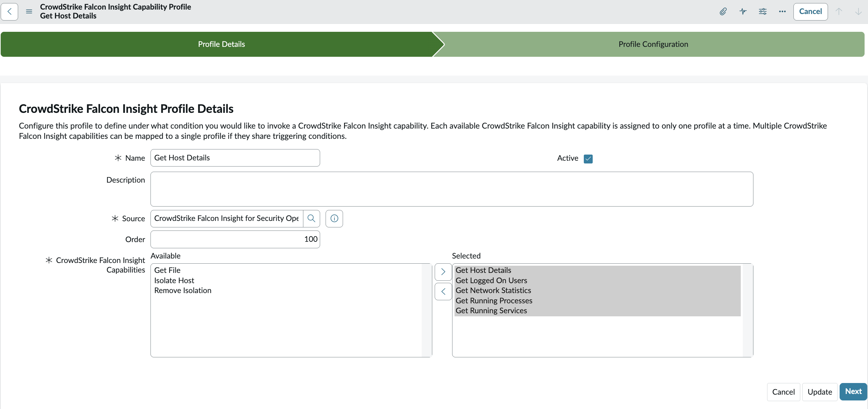Click the back arrow button
This screenshot has width=868, height=409.
(x=10, y=12)
